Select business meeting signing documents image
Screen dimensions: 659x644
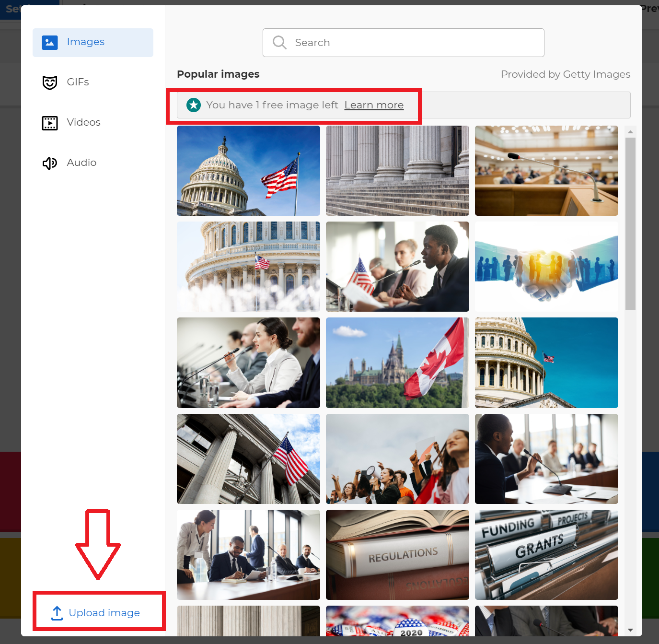pyautogui.click(x=248, y=555)
